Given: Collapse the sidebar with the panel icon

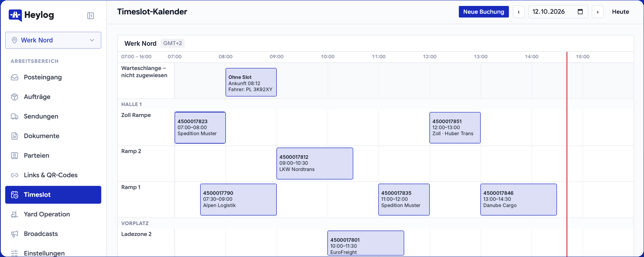Looking at the screenshot, I should (91, 16).
